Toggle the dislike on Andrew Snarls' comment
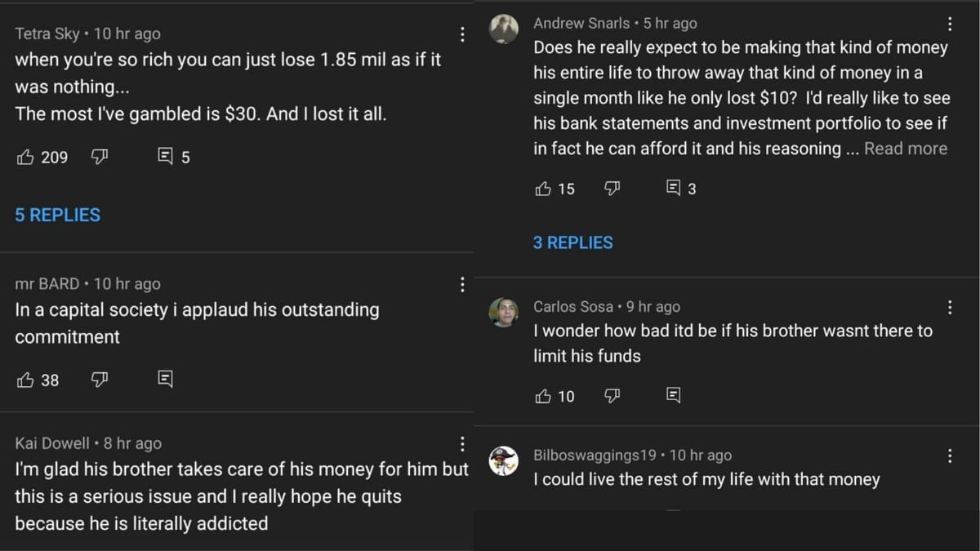 pos(612,188)
